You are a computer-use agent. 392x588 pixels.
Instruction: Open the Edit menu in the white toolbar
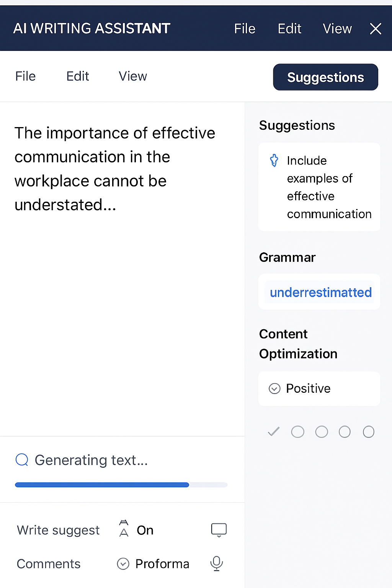[x=78, y=76]
